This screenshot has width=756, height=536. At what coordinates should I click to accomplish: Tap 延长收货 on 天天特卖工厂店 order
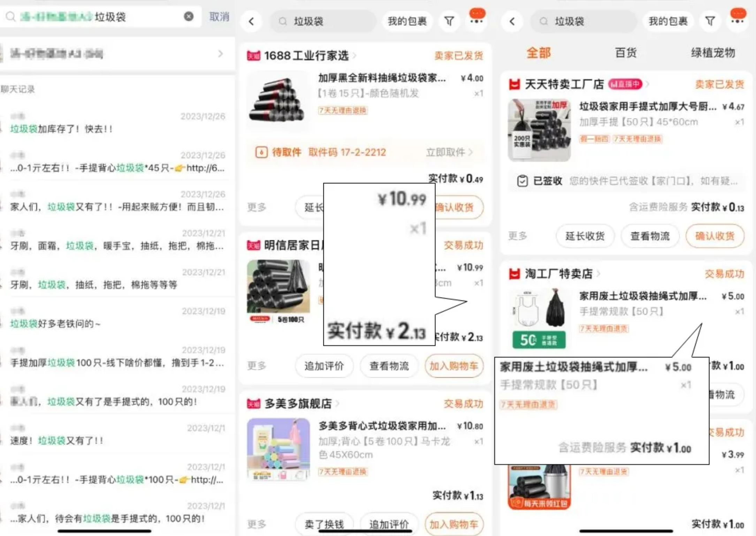tap(585, 236)
